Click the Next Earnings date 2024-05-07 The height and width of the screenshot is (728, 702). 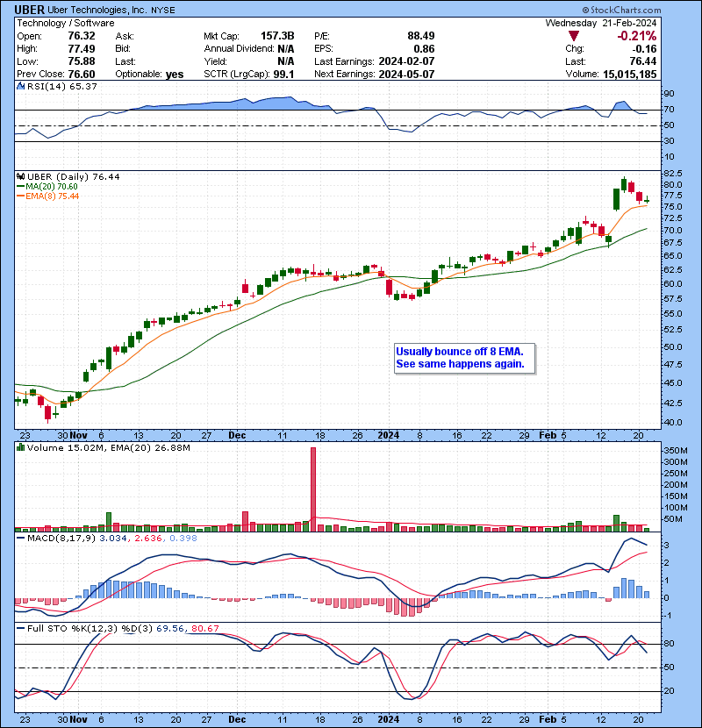(x=406, y=75)
